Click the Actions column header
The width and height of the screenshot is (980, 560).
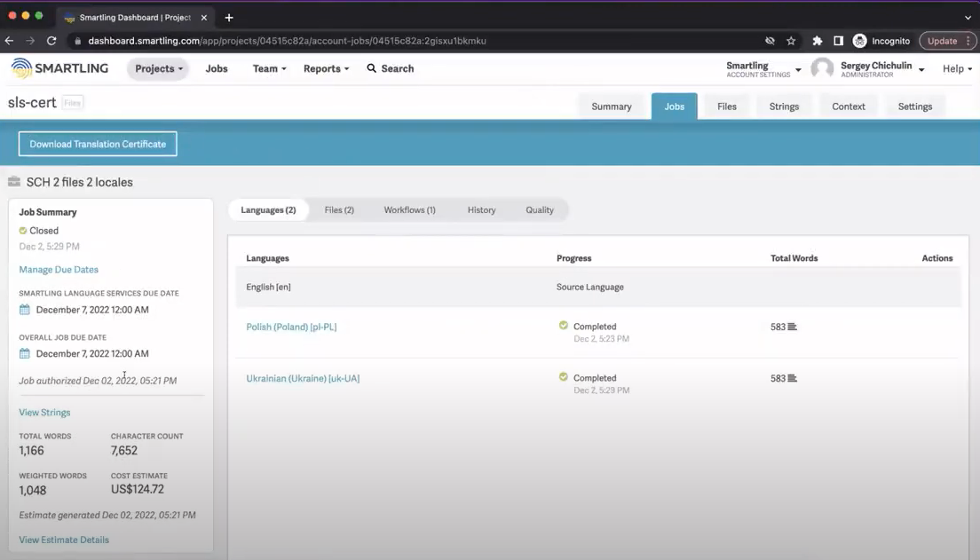coord(937,258)
